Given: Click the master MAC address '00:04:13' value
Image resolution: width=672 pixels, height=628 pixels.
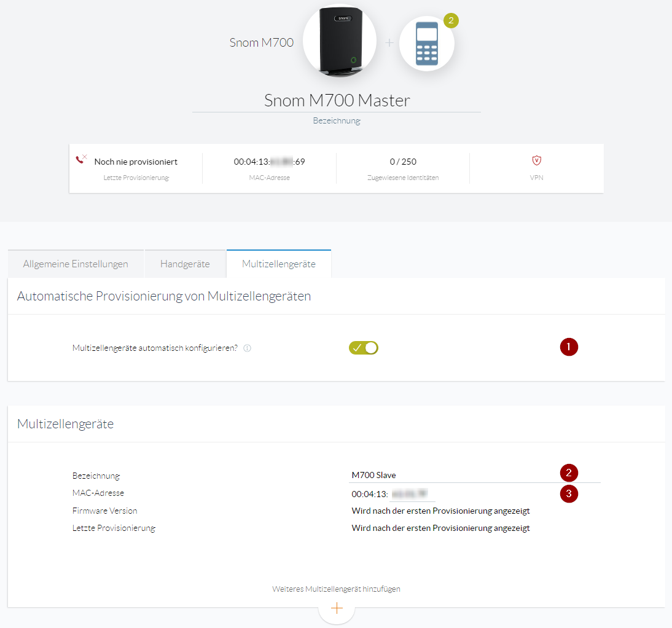Looking at the screenshot, I should 269,162.
